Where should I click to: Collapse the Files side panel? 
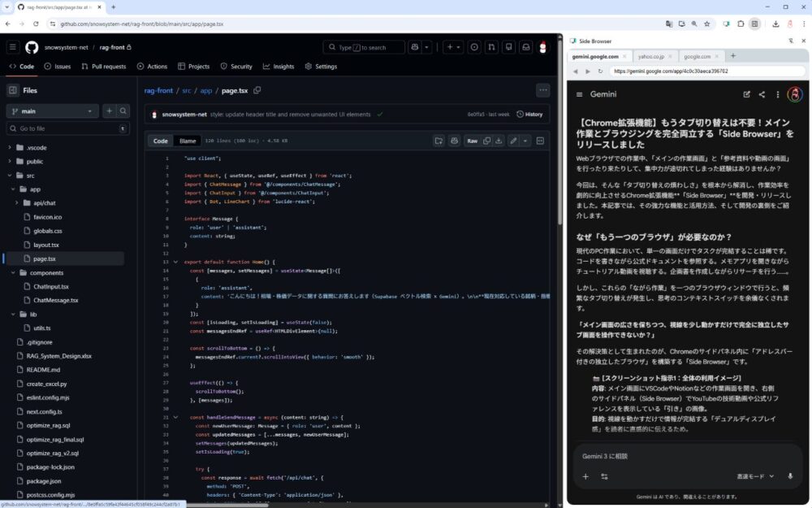[x=13, y=90]
